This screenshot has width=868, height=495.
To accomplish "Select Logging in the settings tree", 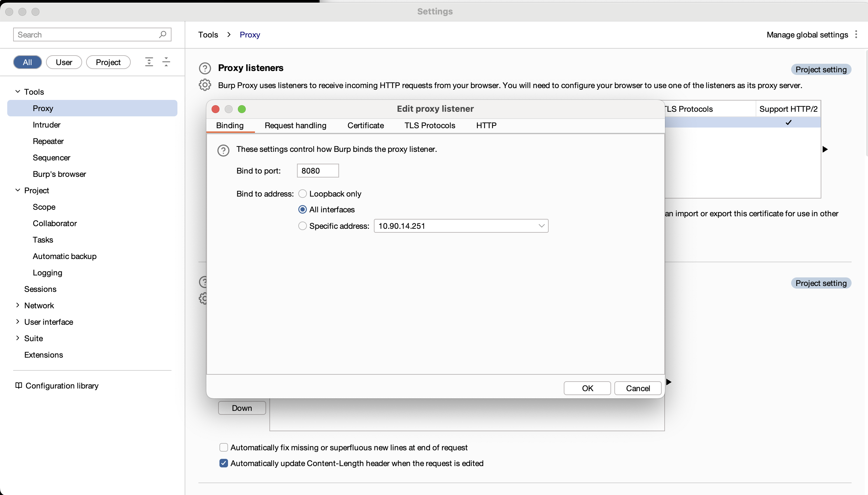I will point(48,273).
